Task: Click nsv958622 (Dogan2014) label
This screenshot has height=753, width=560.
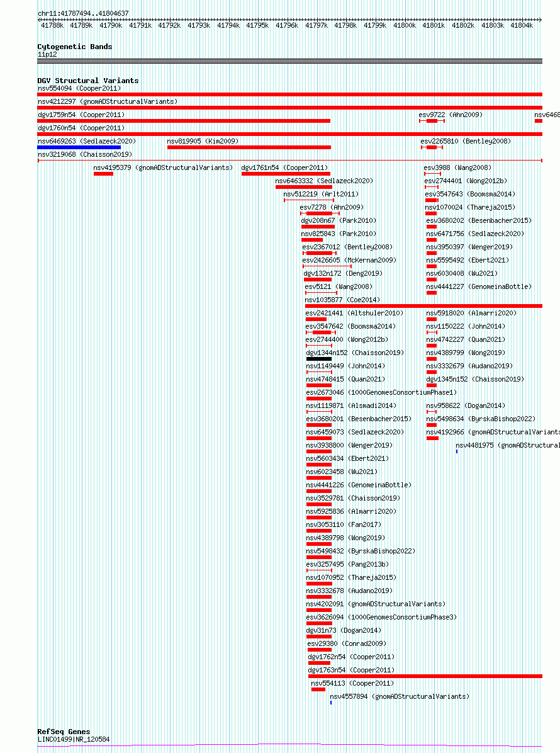Action: [x=466, y=405]
